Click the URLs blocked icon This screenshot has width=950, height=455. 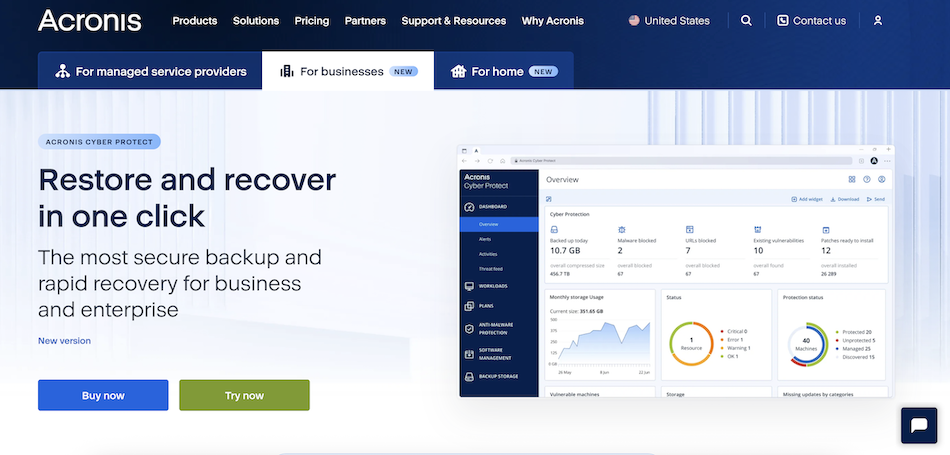coord(689,230)
